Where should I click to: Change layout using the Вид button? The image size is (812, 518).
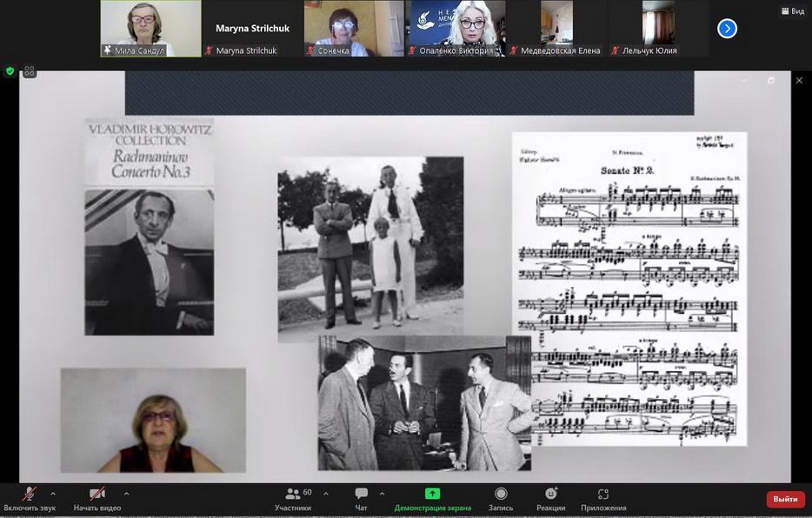point(793,11)
